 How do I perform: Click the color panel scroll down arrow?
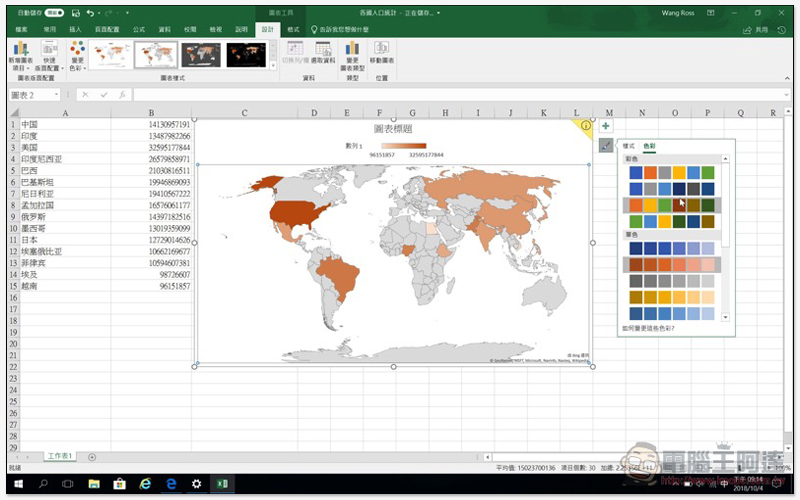tap(725, 317)
